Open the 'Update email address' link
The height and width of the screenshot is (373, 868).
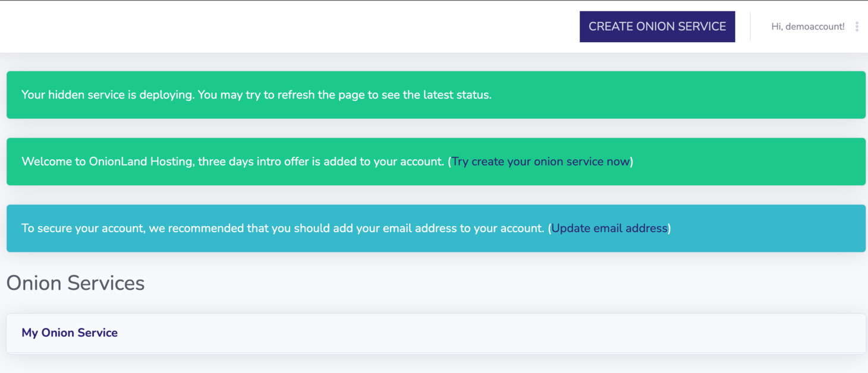609,228
